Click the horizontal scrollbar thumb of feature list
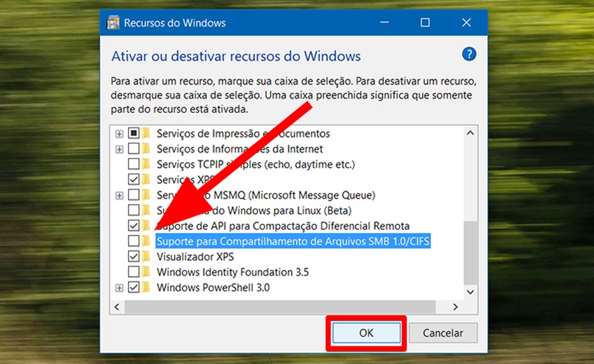The width and height of the screenshot is (594, 364). (x=280, y=307)
